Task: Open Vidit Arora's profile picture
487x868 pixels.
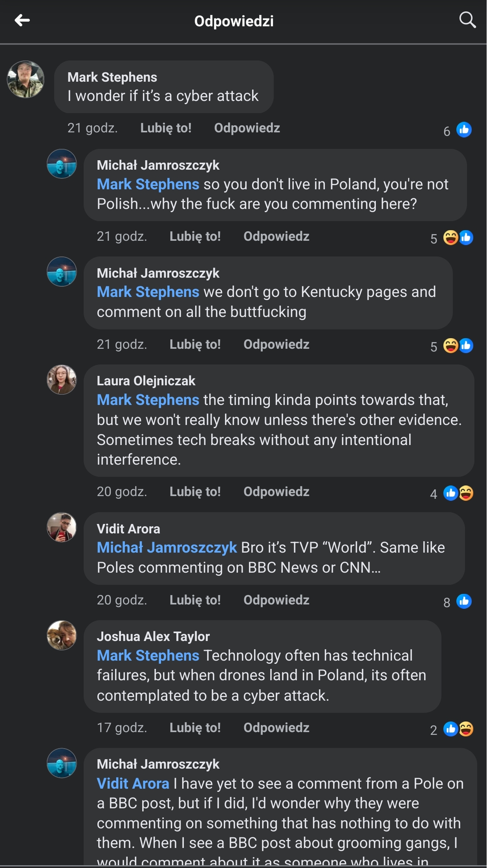Action: [x=62, y=527]
